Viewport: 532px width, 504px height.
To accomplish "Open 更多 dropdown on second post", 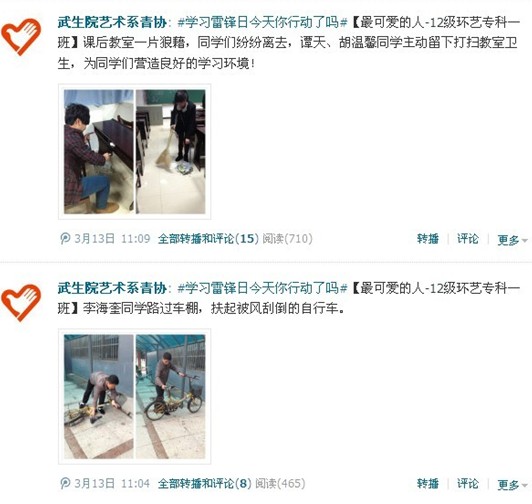I will tap(512, 484).
